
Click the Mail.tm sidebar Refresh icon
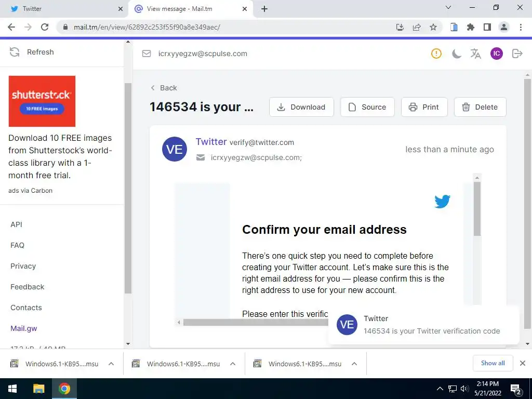pos(15,52)
